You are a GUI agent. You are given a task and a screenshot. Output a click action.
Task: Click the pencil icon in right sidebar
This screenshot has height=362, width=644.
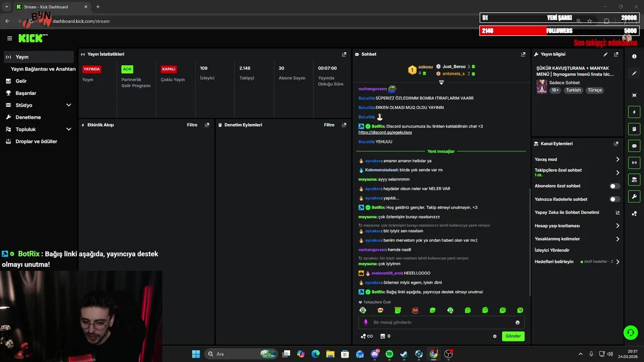634,73
